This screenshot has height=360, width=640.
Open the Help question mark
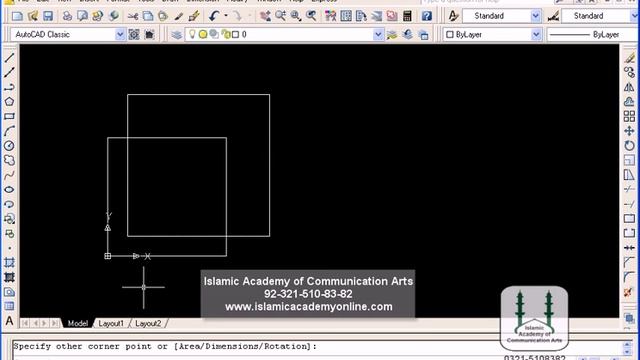click(427, 16)
